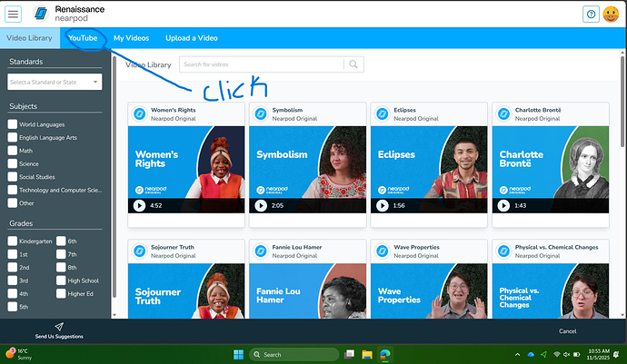Check the Higher Ed grade

(61, 294)
